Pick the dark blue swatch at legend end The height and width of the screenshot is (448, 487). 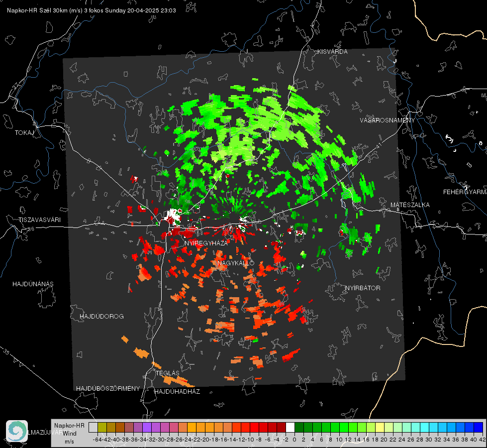479,427
